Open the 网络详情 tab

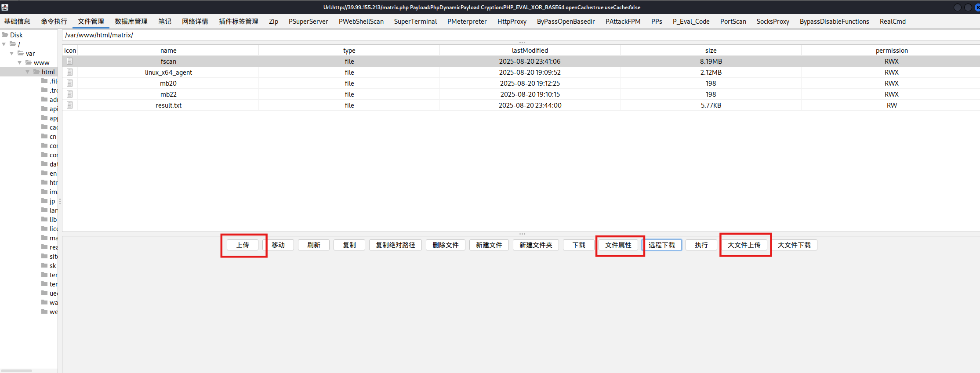195,21
